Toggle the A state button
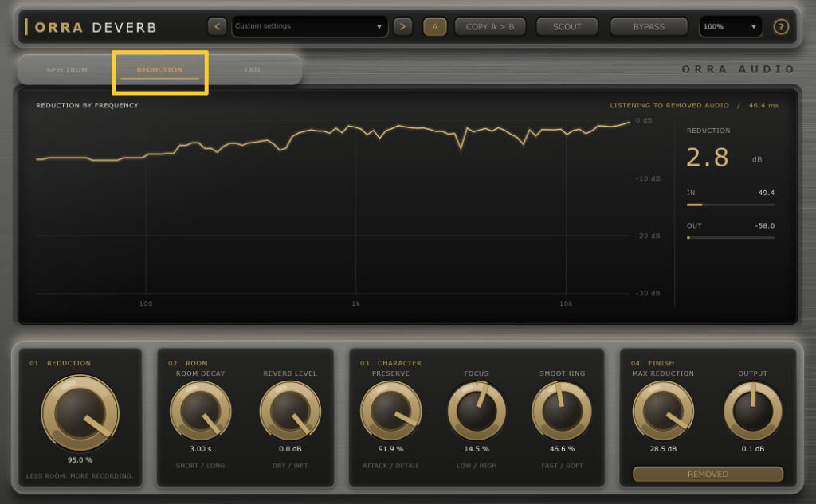The image size is (816, 504). [x=434, y=26]
